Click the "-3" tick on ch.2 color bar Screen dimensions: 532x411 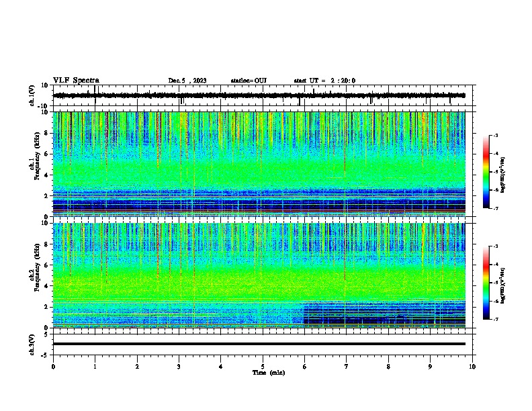tap(495, 246)
